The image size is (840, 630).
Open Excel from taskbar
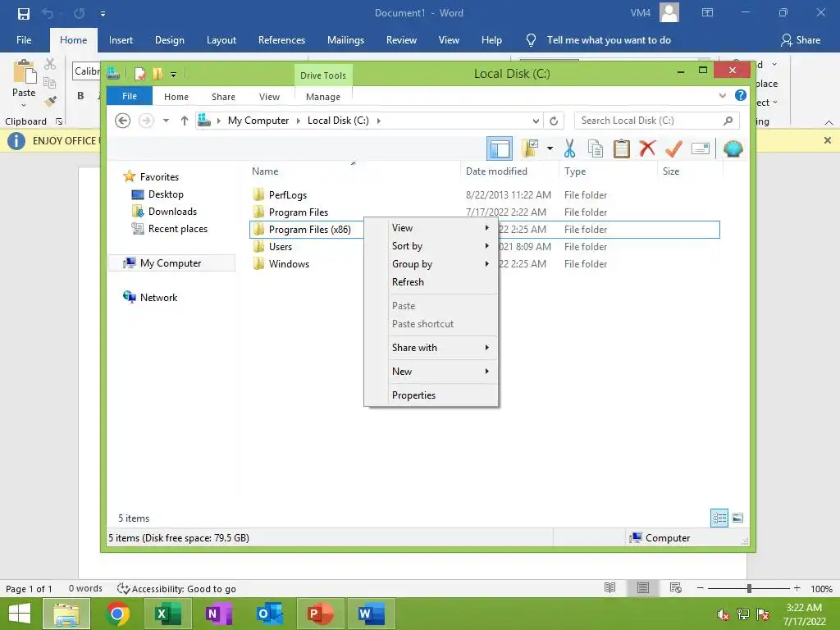pyautogui.click(x=167, y=614)
